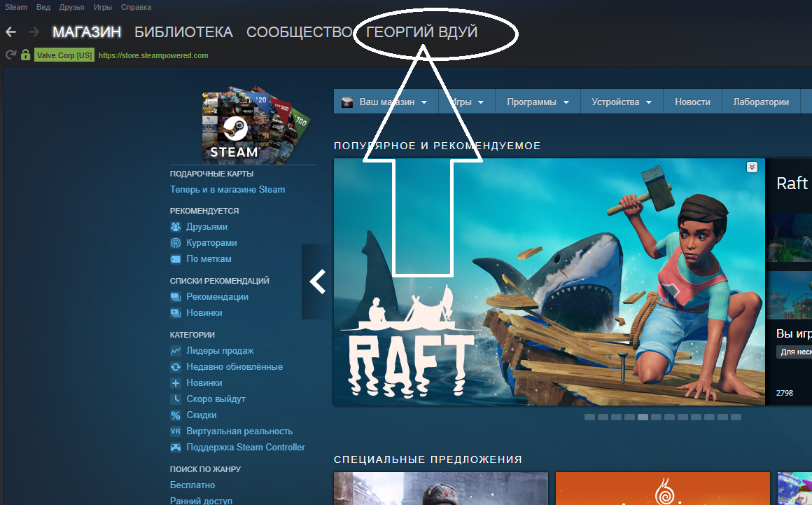
Task: Click the Бесплатно genre link
Action: click(x=192, y=485)
